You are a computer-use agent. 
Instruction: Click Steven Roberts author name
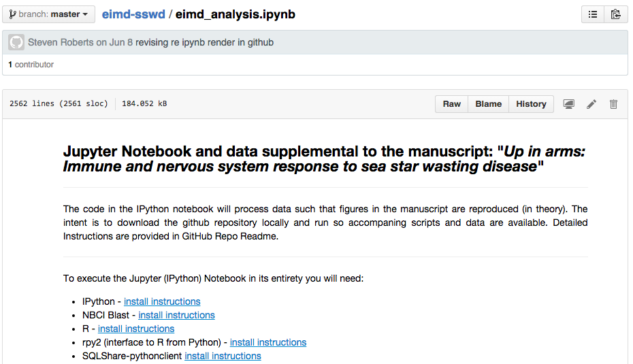[x=61, y=42]
